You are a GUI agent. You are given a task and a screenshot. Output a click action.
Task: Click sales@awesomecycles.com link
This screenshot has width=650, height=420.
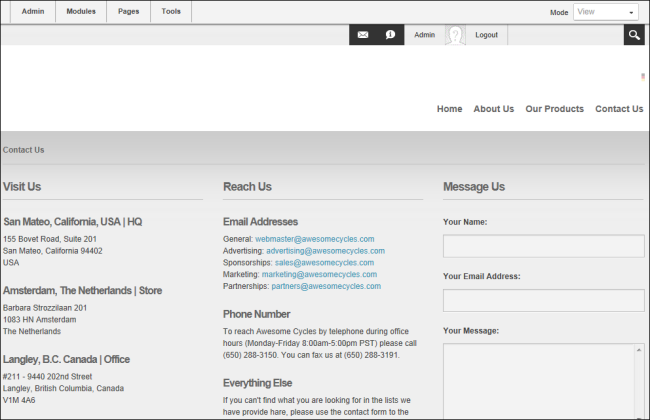[324, 262]
